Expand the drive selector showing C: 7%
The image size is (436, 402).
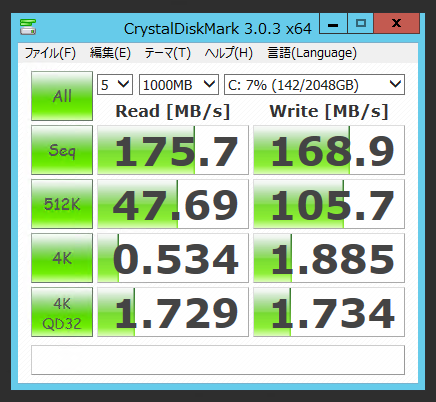[314, 85]
